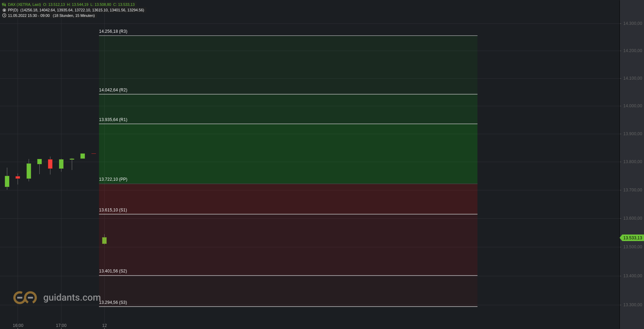Select the 13.615,10 (S1) support label

click(x=113, y=210)
